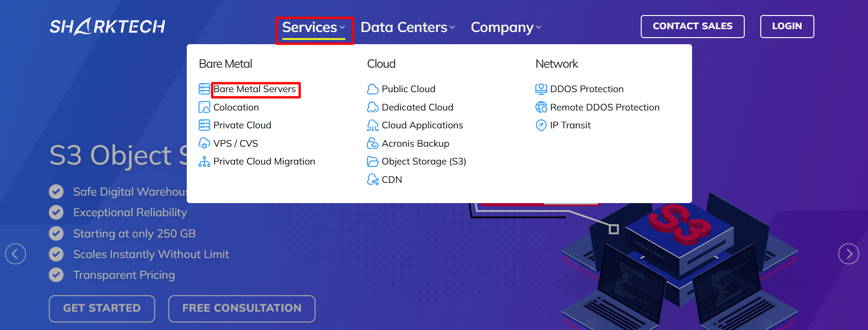Click the Exceptional Reliability text
Viewport: 868px width, 330px height.
(x=130, y=212)
